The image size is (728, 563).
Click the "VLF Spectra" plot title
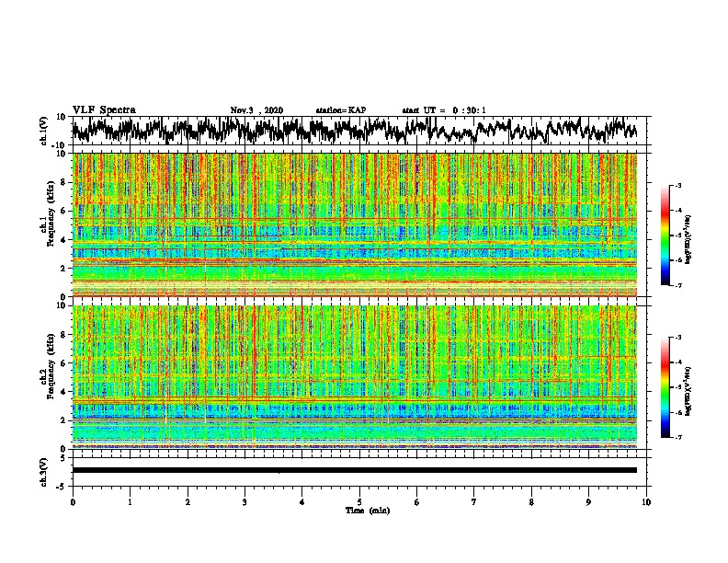(x=104, y=109)
